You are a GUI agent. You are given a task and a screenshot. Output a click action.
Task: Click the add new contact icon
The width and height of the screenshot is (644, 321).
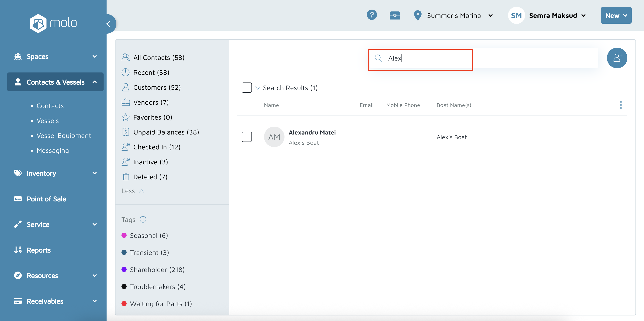pyautogui.click(x=617, y=58)
